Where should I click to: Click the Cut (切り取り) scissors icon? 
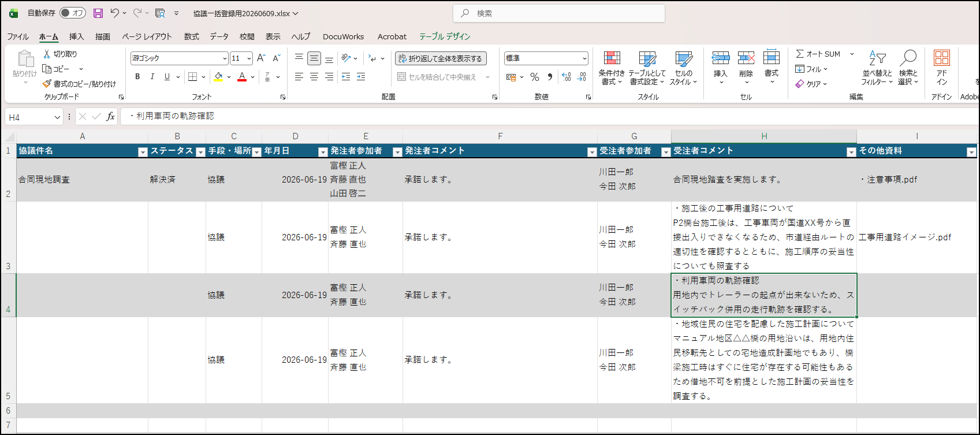tap(47, 54)
